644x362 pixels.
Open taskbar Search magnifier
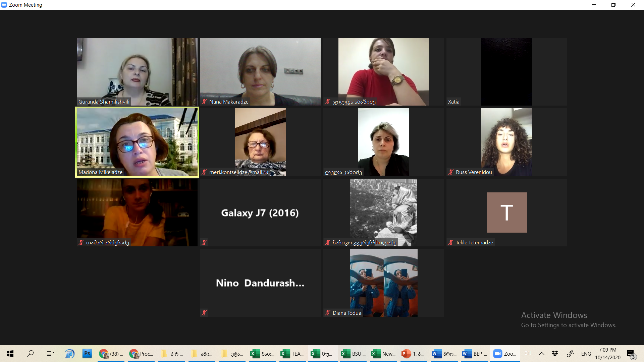pyautogui.click(x=30, y=354)
